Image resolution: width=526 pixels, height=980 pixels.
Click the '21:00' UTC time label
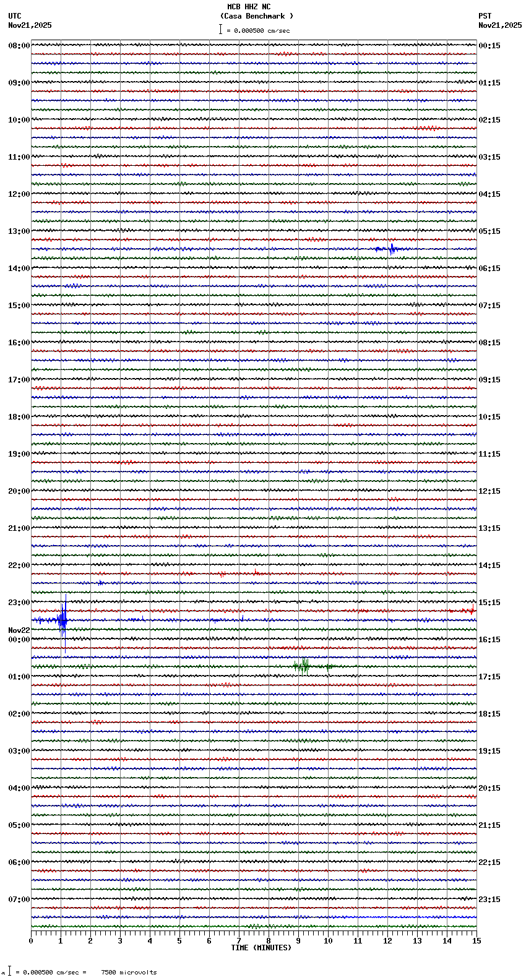coord(19,528)
